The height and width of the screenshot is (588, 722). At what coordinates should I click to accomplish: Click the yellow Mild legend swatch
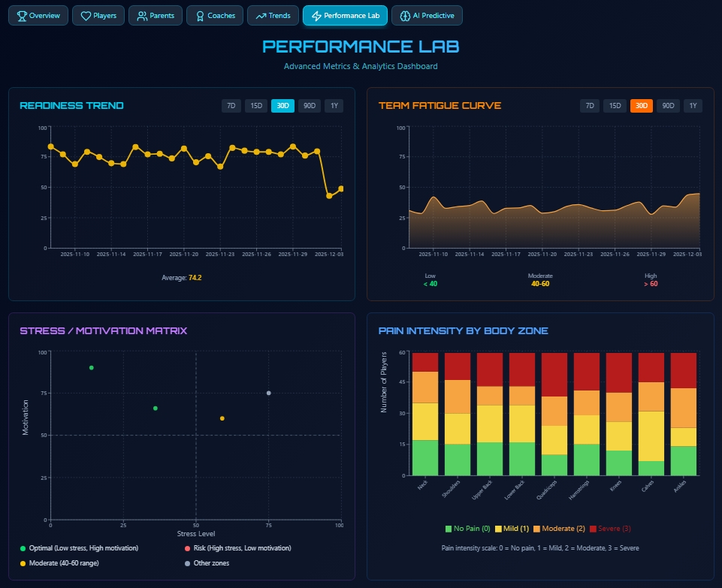click(497, 528)
